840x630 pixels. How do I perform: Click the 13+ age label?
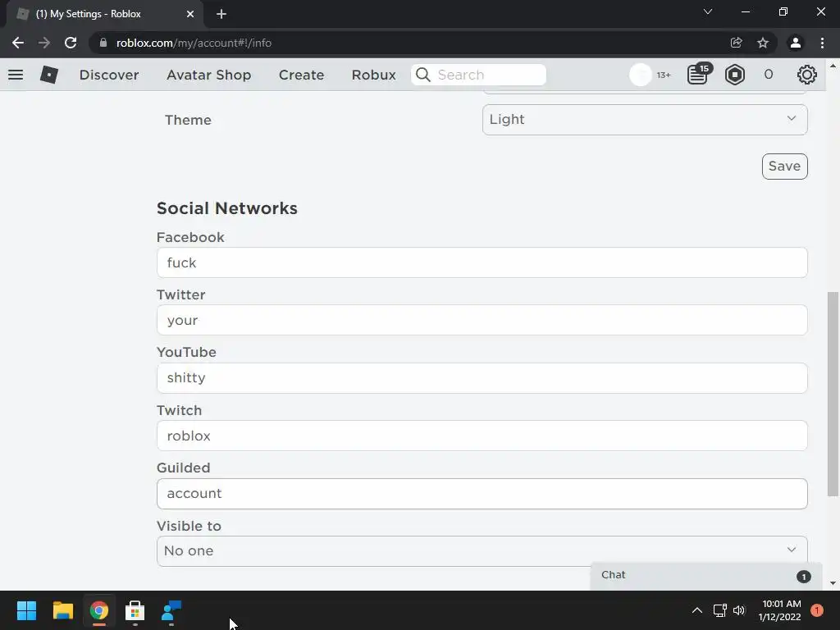click(663, 75)
